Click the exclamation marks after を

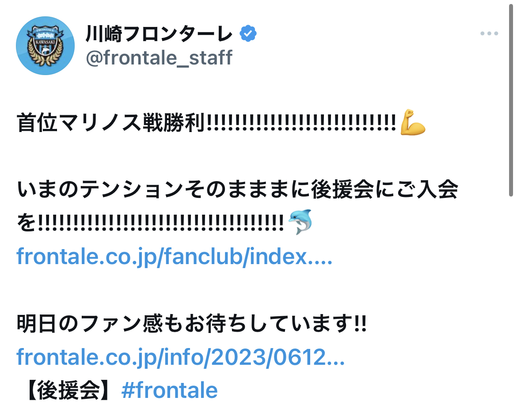(161, 223)
